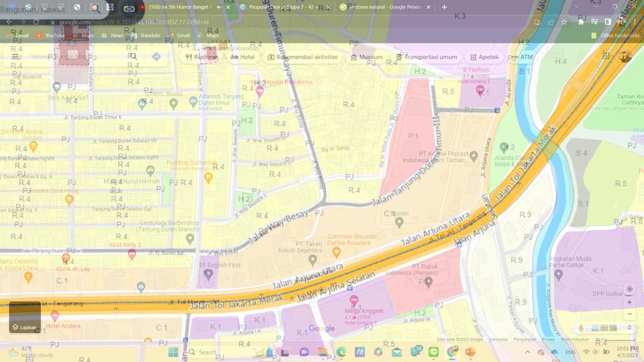The height and width of the screenshot is (362, 644).
Task: Click the PT Pupuk Indonesia pin
Action: (428, 282)
